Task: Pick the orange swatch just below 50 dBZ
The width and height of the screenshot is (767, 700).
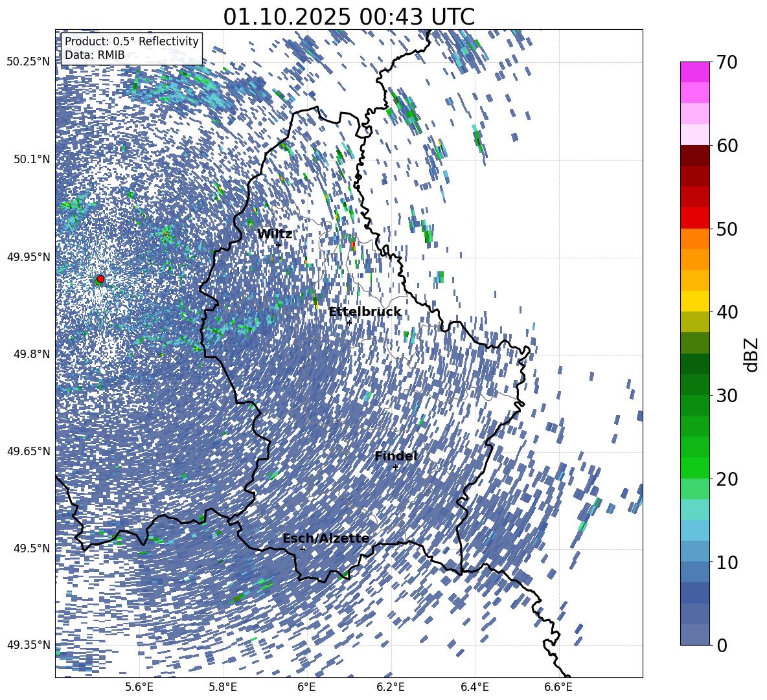Action: click(x=694, y=238)
